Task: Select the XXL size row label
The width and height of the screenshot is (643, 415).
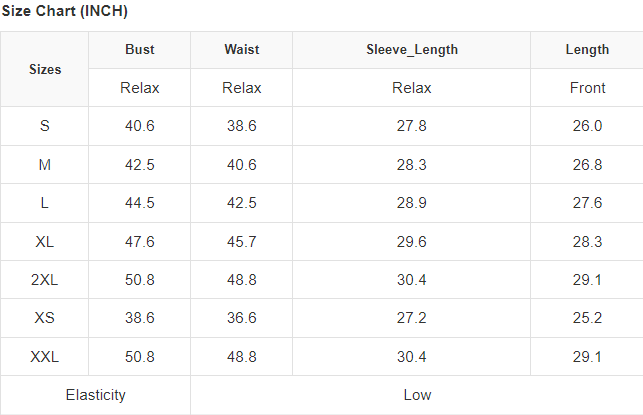Action: [45, 357]
